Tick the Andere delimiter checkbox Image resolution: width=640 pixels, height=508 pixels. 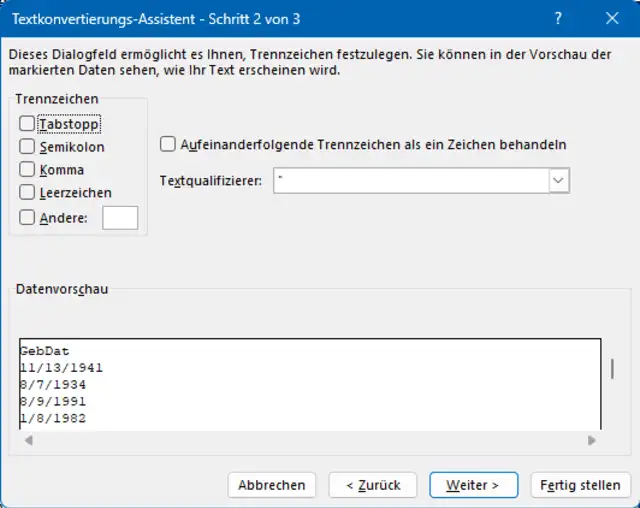pos(27,217)
